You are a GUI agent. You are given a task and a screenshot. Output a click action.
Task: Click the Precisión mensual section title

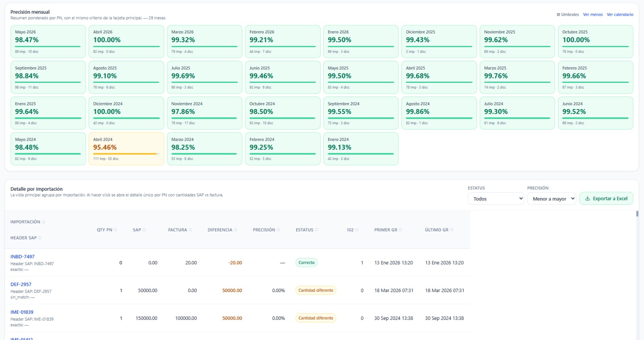[x=30, y=12]
